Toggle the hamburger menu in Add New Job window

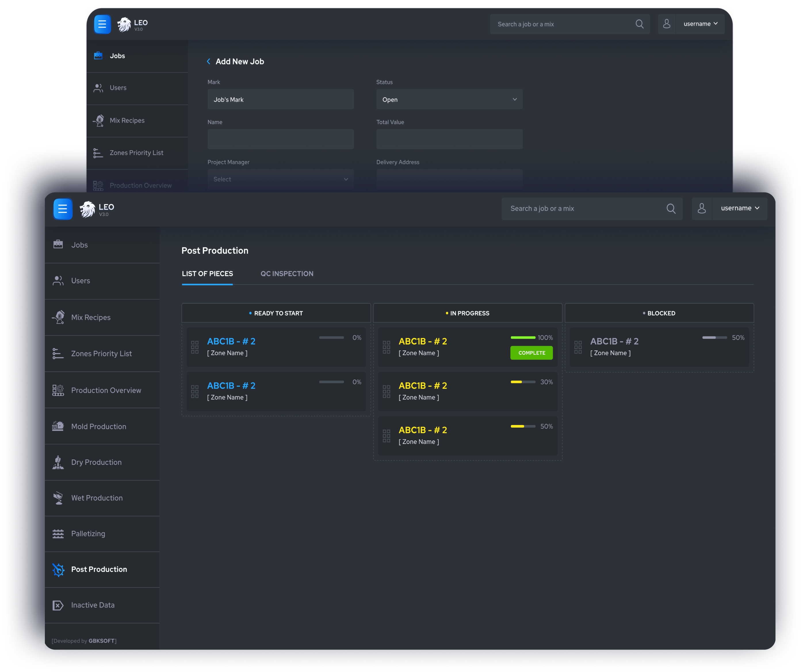tap(102, 24)
